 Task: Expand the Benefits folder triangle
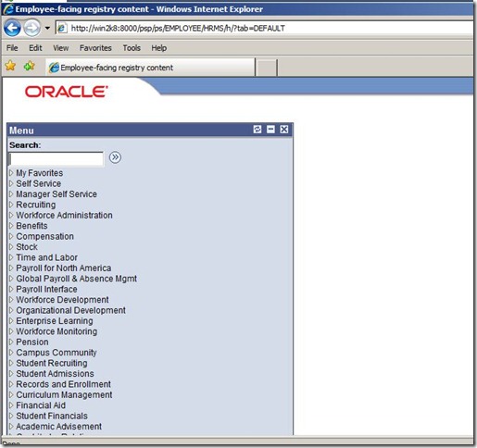pyautogui.click(x=11, y=226)
